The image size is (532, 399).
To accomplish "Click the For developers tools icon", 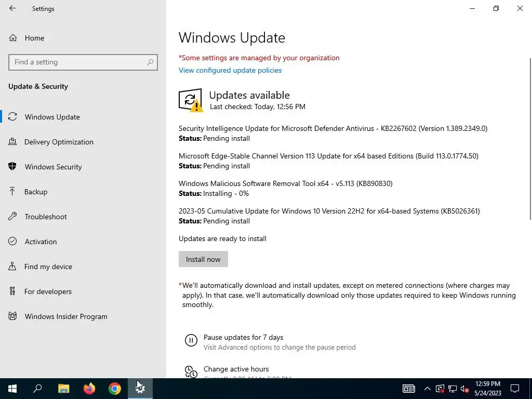I will [x=12, y=291].
